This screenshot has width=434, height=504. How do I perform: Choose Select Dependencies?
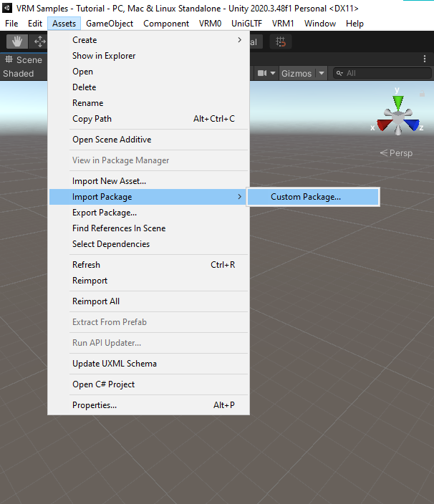tap(148, 244)
